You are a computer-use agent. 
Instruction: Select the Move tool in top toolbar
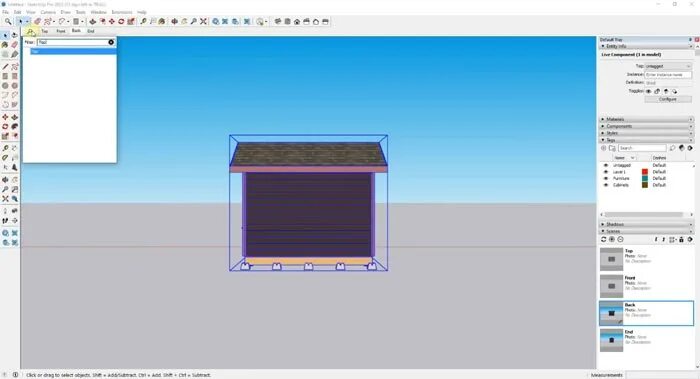pyautogui.click(x=112, y=21)
